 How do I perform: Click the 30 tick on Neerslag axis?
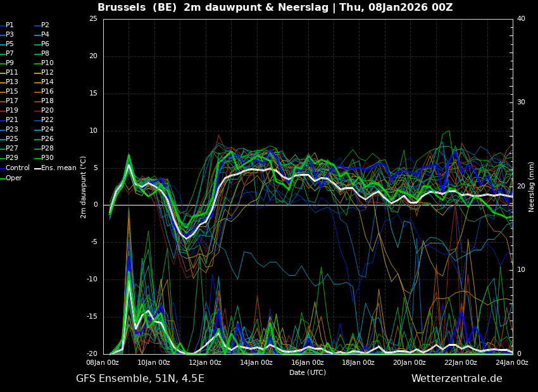tap(521, 102)
